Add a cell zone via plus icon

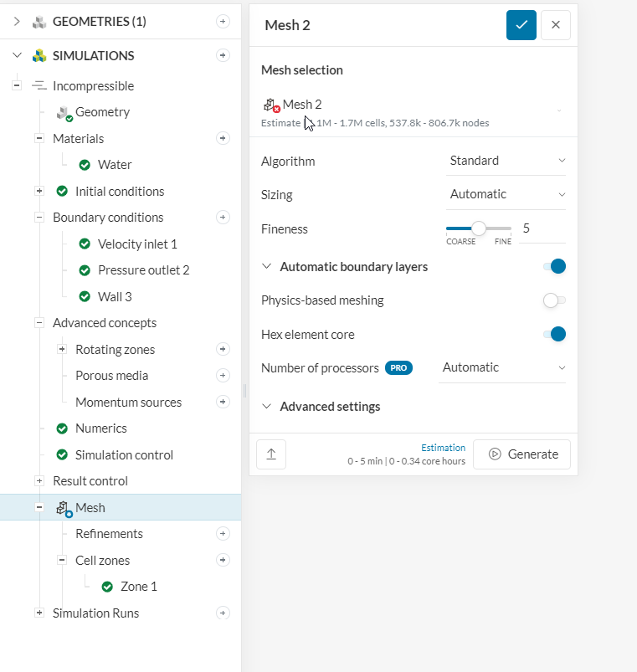(x=223, y=560)
